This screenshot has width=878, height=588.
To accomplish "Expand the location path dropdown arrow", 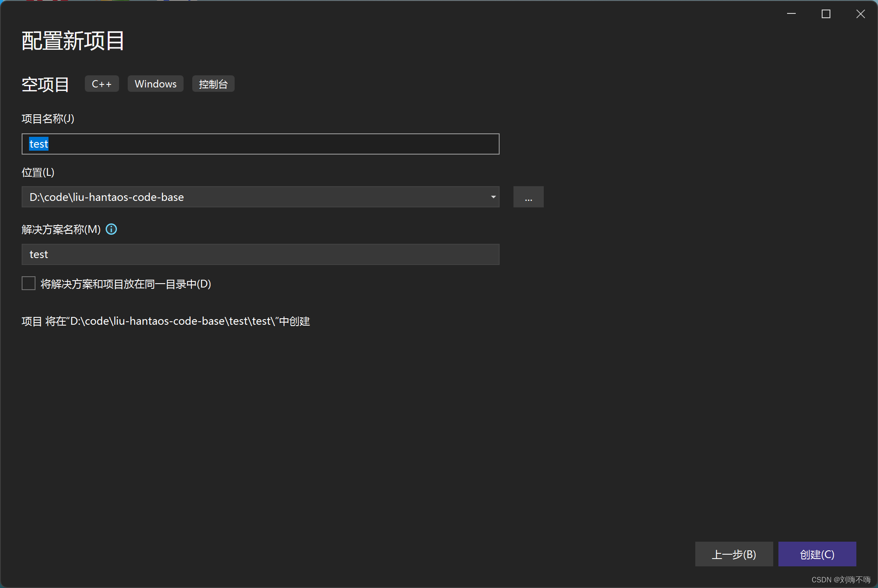I will [x=493, y=197].
